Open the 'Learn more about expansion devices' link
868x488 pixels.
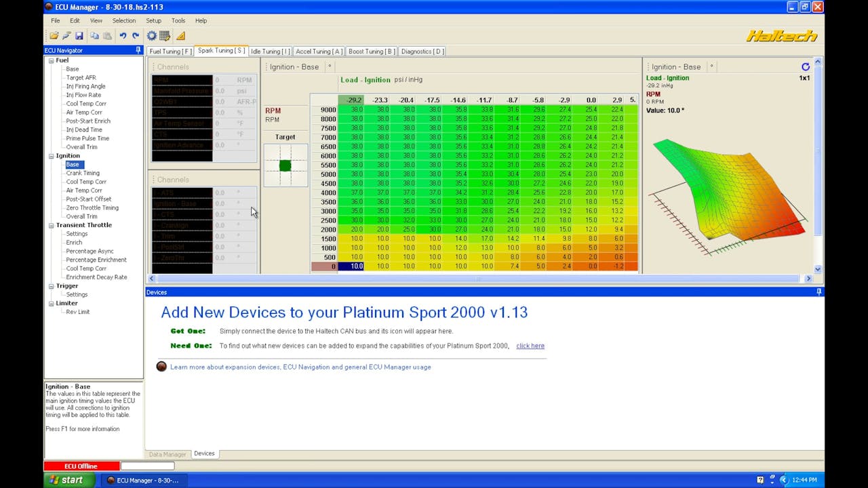[300, 367]
